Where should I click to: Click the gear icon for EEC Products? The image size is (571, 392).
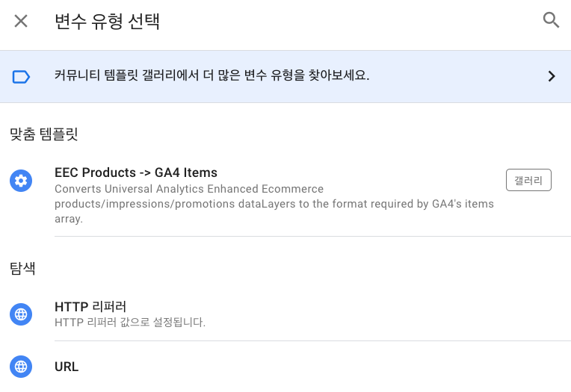point(21,180)
